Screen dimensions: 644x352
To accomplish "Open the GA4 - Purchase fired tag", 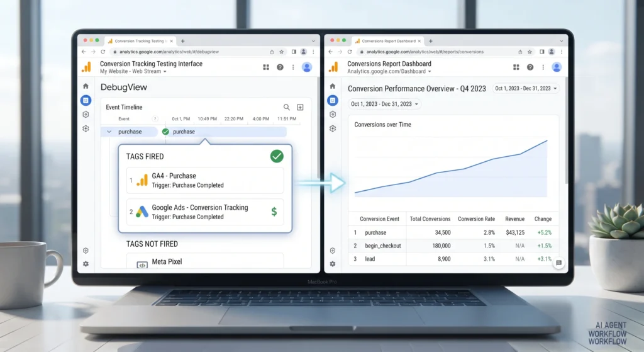I will (x=205, y=180).
